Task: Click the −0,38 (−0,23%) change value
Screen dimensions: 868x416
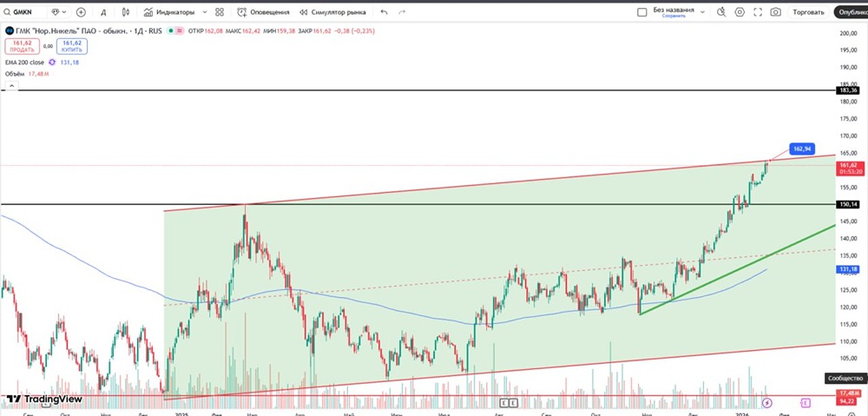Action: point(354,31)
